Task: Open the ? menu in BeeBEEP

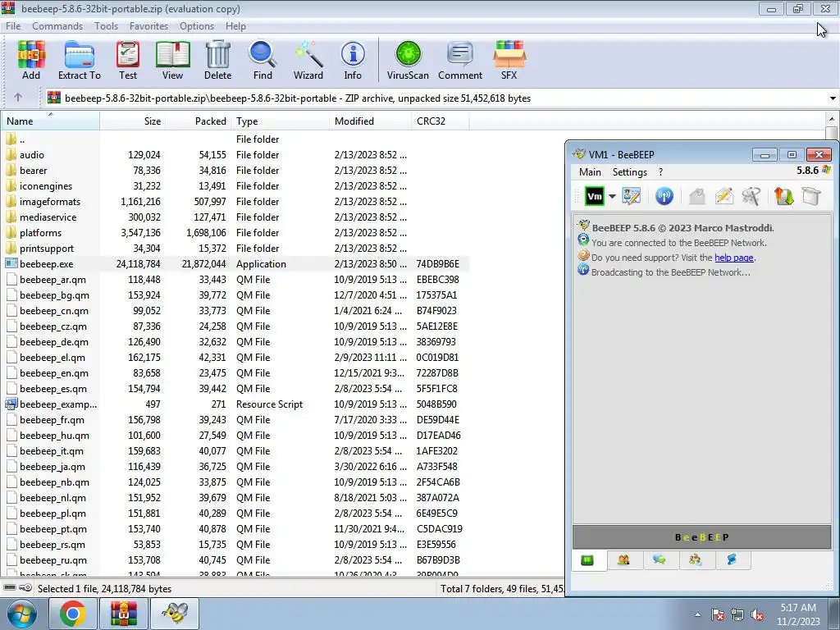Action: coord(660,172)
